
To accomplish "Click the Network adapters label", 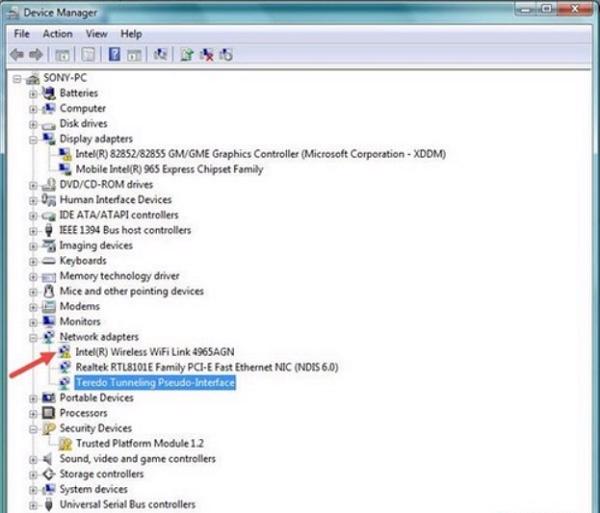I will (x=99, y=337).
